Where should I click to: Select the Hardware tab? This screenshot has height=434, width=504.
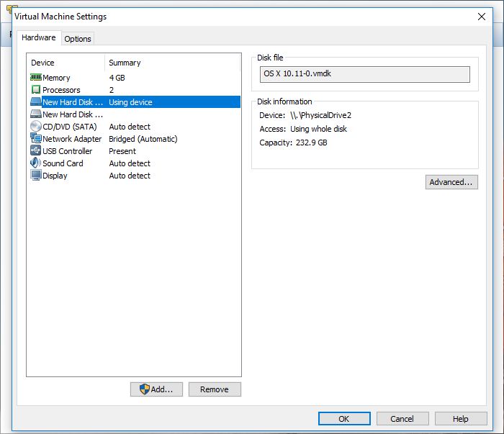click(x=39, y=37)
